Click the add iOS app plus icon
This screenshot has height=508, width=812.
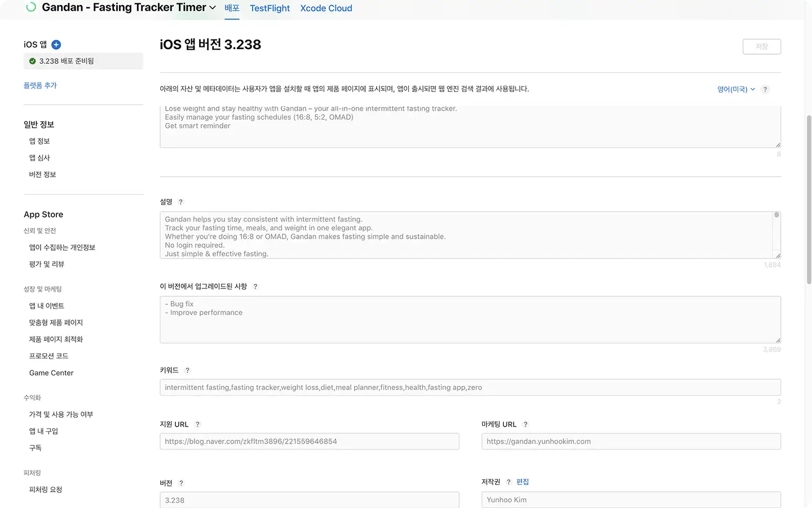pos(56,45)
